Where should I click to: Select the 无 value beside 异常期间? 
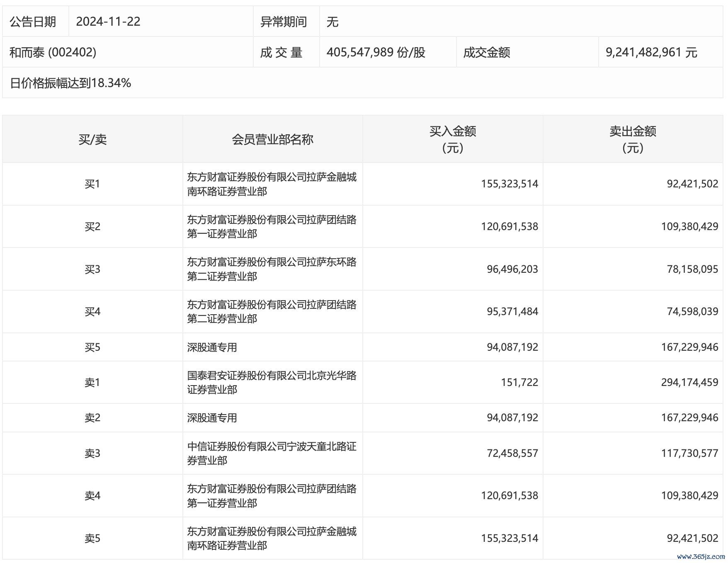tap(332, 22)
